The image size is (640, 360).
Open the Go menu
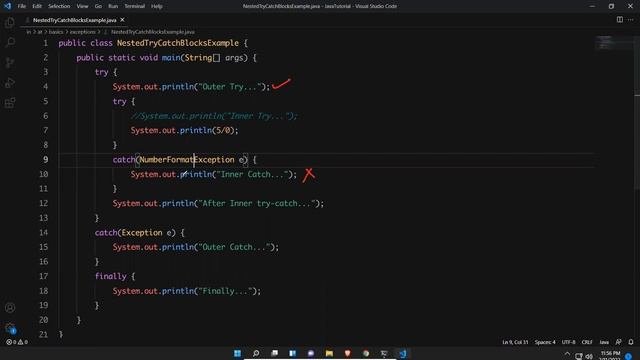98,6
